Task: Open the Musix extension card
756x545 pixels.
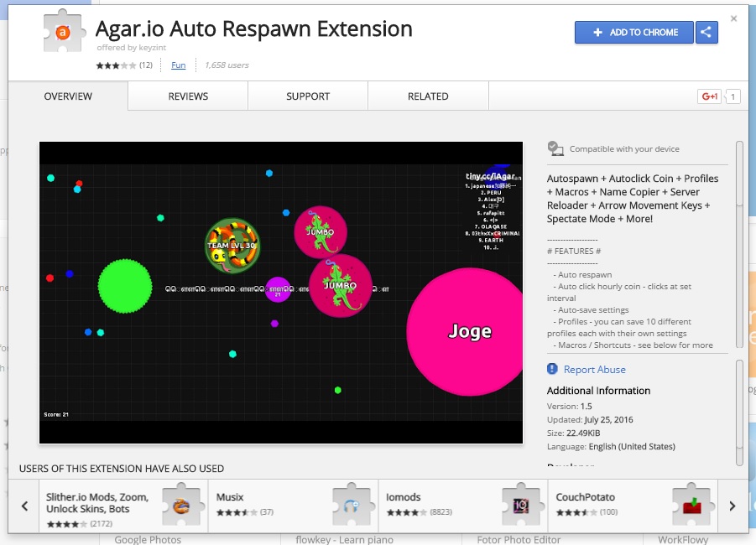Action: coord(294,506)
